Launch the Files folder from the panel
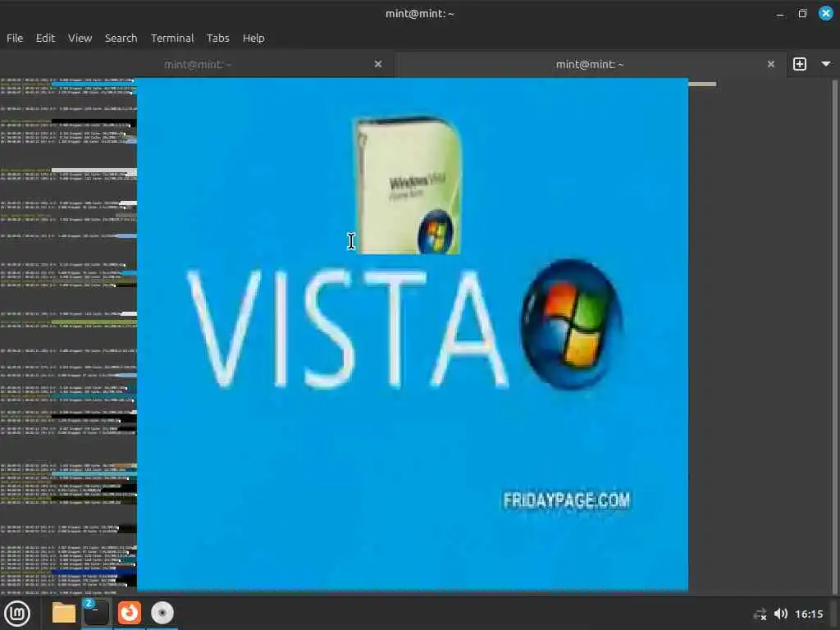840x630 pixels. 63,614
